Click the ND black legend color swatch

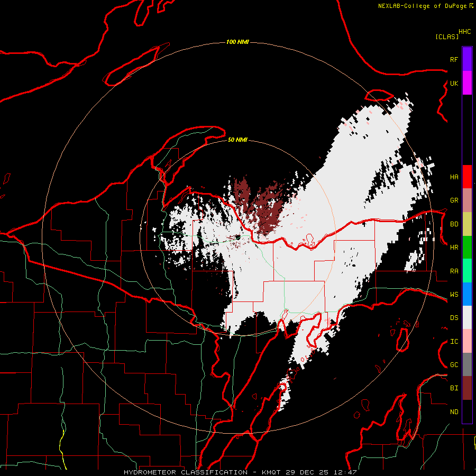(x=467, y=411)
